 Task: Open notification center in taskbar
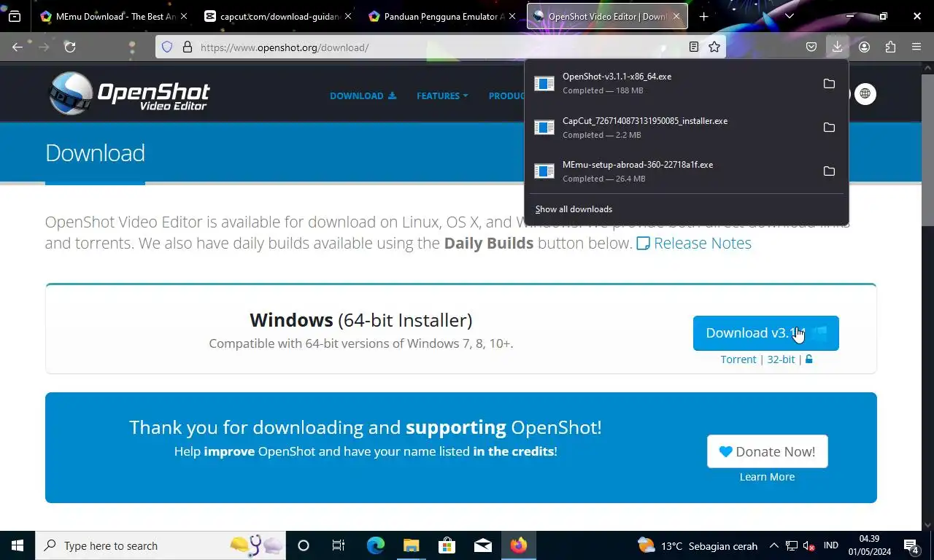tap(911, 545)
